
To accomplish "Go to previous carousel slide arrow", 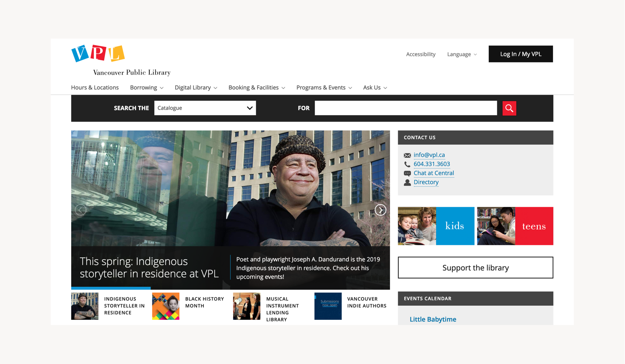I will pyautogui.click(x=81, y=210).
